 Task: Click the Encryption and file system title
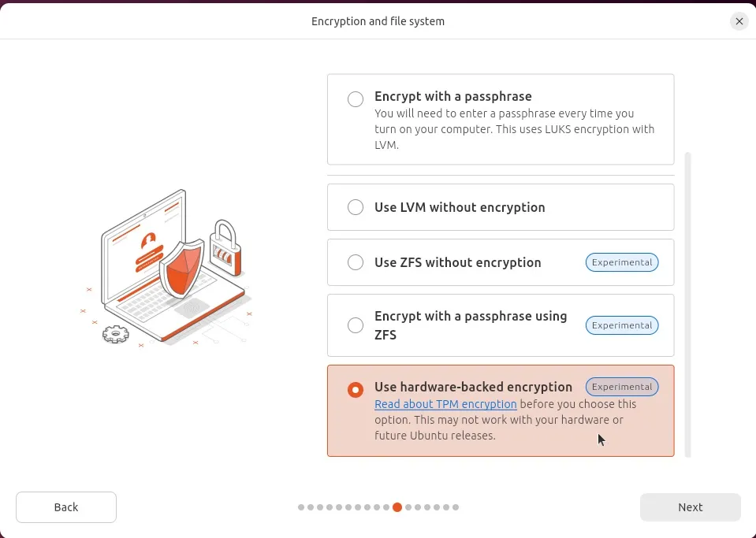(378, 21)
